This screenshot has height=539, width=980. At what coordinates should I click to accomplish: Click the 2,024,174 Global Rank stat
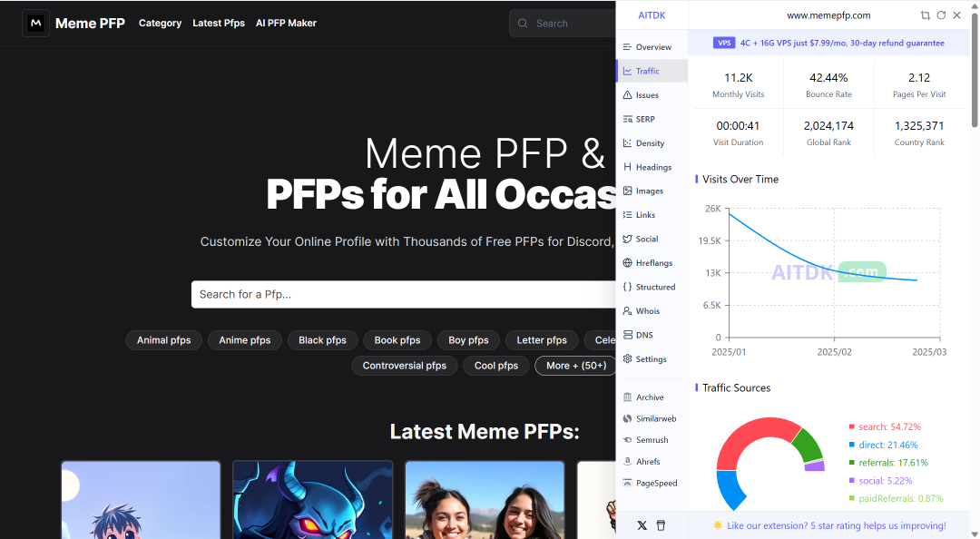coord(828,133)
